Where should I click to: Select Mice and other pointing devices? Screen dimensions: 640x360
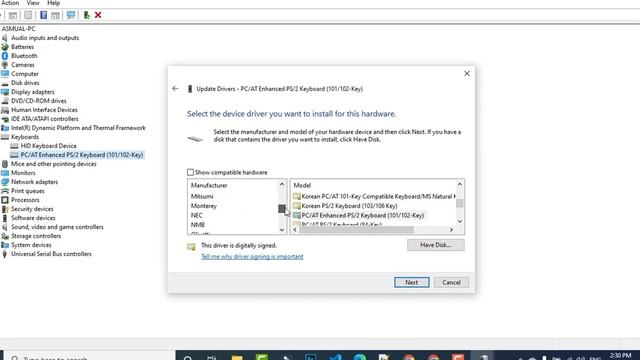[x=54, y=164]
